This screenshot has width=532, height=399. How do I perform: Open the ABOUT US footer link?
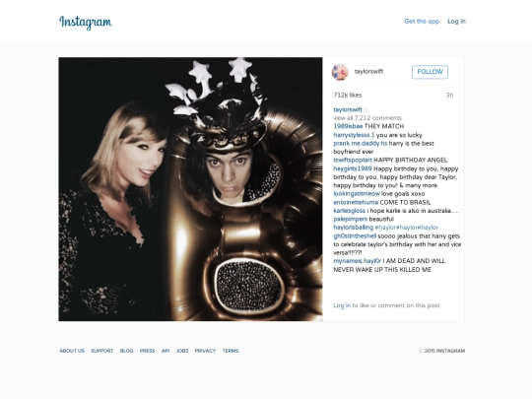pyautogui.click(x=72, y=351)
